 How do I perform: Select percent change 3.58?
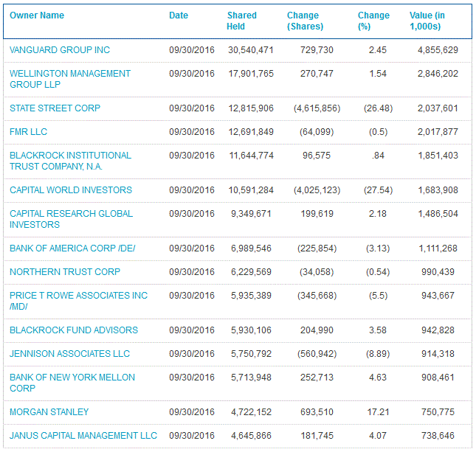378,330
